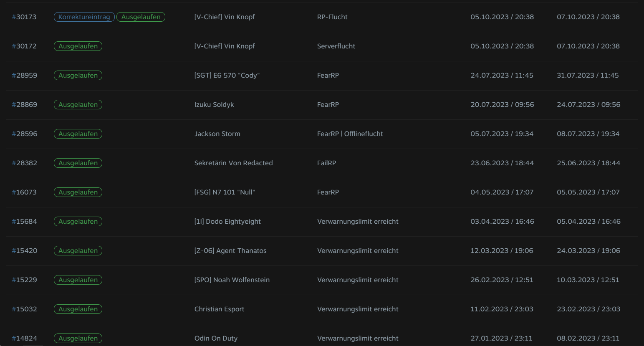This screenshot has width=644, height=346.
Task: Click Verwarnungslimit erreicht for Dodo Eightyeight
Action: [358, 222]
